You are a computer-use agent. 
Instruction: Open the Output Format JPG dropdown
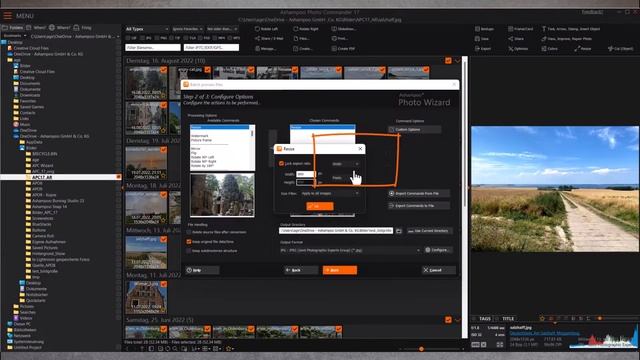tap(350, 250)
